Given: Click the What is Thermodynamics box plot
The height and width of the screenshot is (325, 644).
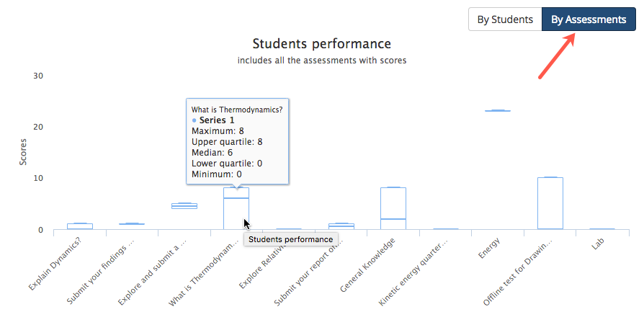Looking at the screenshot, I should (236, 208).
